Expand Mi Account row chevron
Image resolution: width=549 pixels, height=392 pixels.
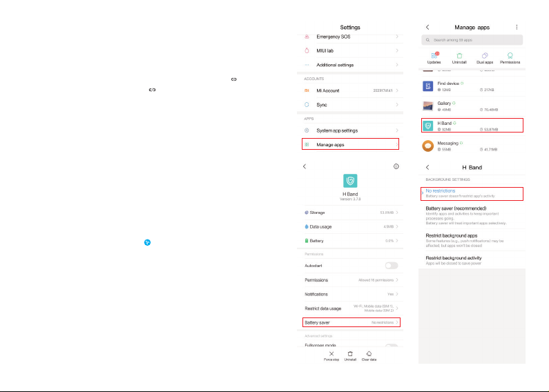(x=397, y=90)
